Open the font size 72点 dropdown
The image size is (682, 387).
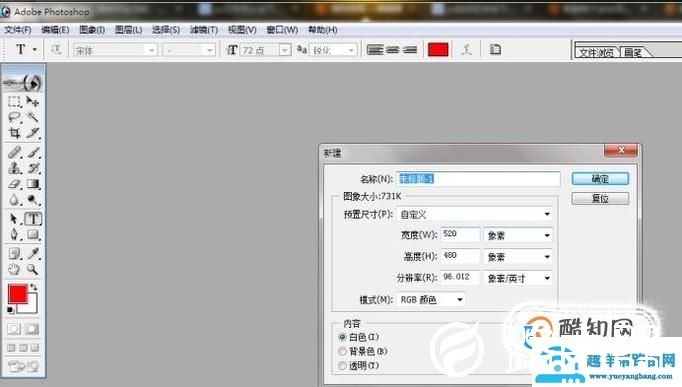click(285, 50)
